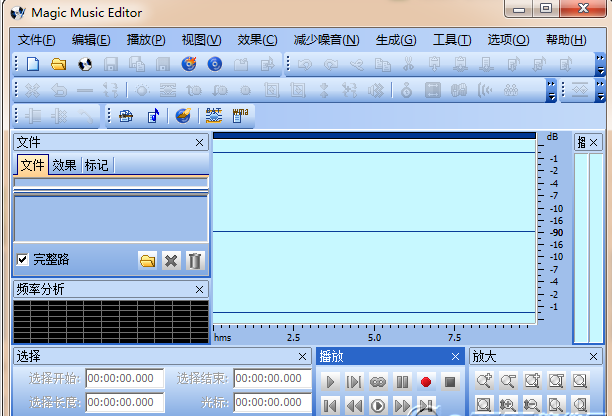Viewport: 612px width, 416px height.
Task: Click circular play-looped button
Action: (378, 406)
